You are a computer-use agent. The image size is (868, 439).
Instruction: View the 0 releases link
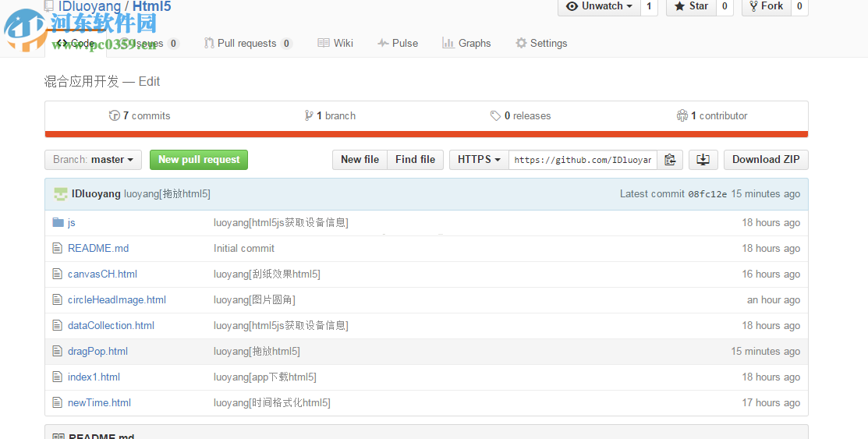click(x=520, y=115)
